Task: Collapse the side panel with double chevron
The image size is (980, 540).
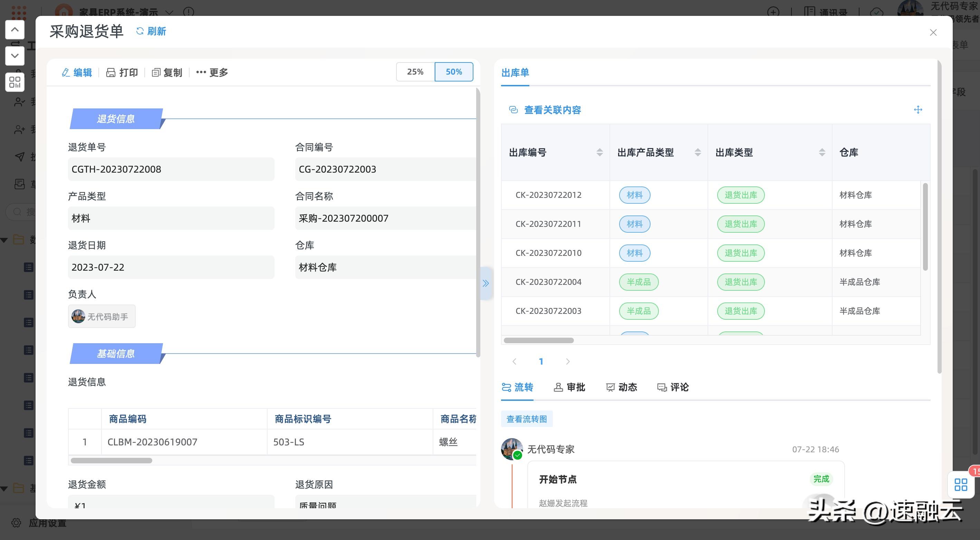Action: point(486,283)
